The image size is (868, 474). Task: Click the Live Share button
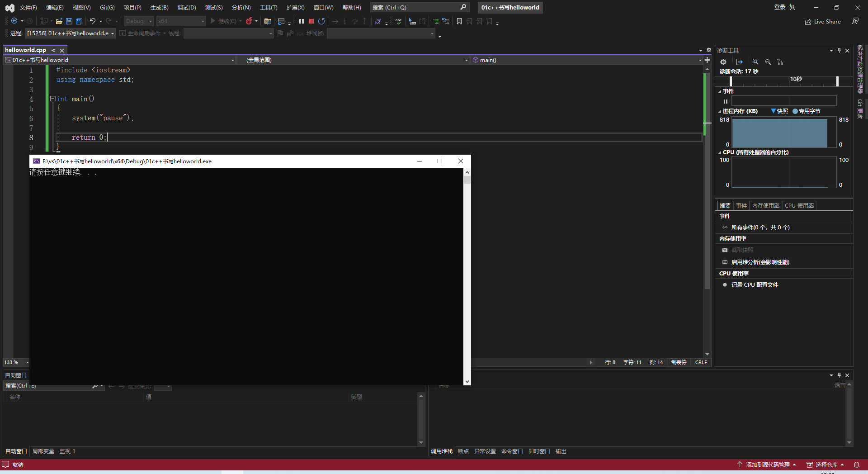[x=823, y=22]
